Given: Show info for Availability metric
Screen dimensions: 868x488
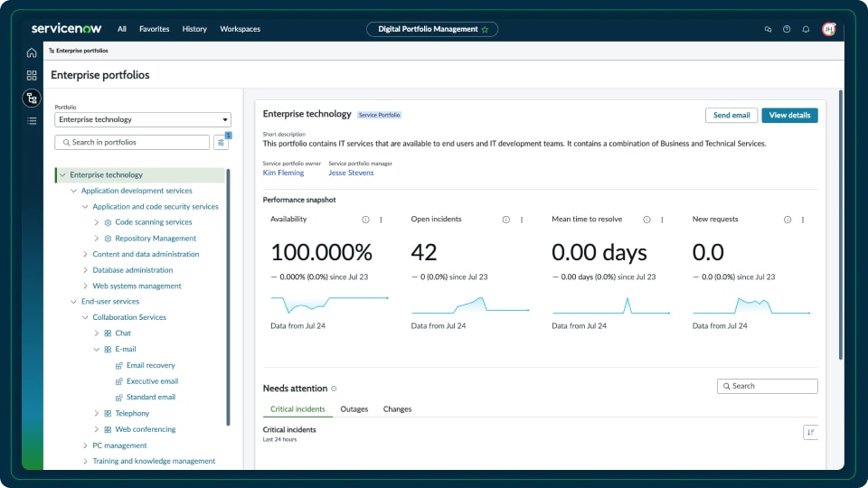Looking at the screenshot, I should pos(365,220).
